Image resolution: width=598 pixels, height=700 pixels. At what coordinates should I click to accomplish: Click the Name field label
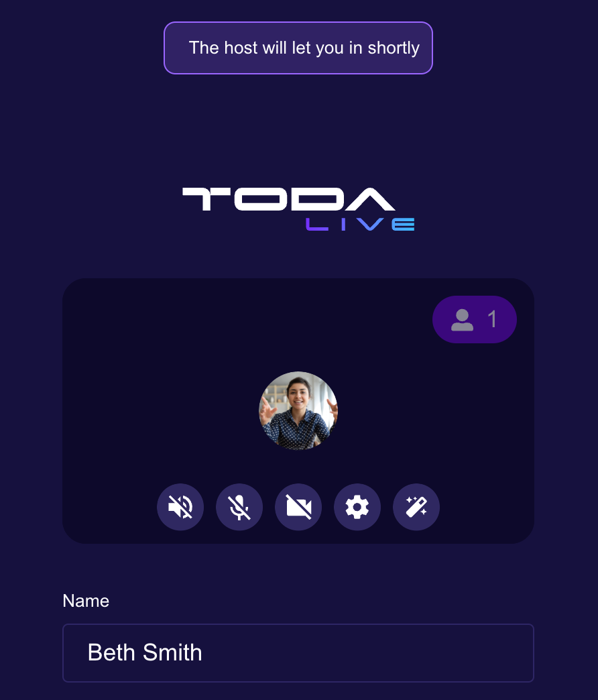click(x=86, y=601)
